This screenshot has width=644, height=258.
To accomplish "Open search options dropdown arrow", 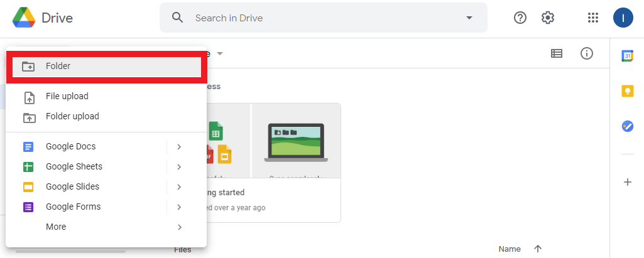I will coord(469,18).
